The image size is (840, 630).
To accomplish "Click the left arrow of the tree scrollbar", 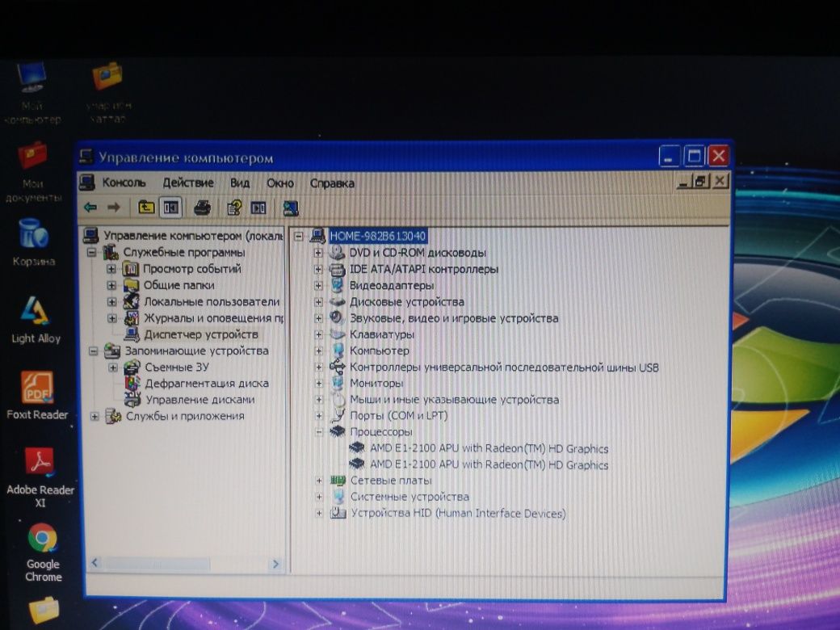I will tap(94, 562).
